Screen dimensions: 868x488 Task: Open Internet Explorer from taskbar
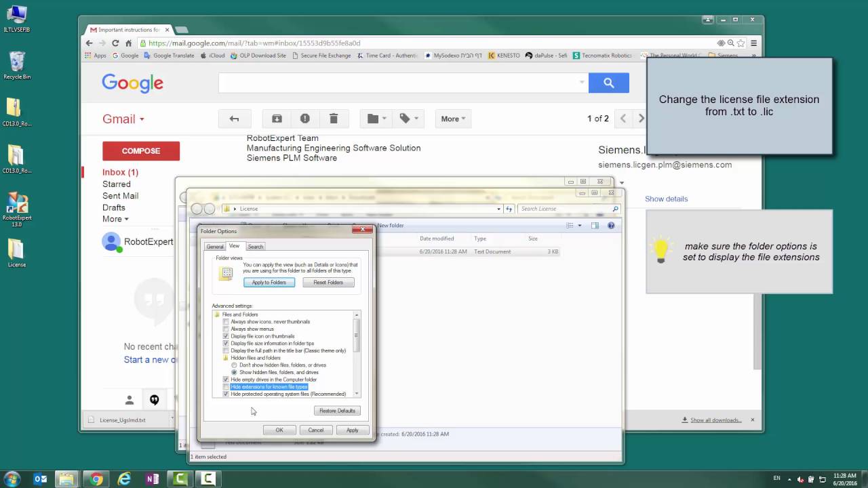tap(124, 479)
